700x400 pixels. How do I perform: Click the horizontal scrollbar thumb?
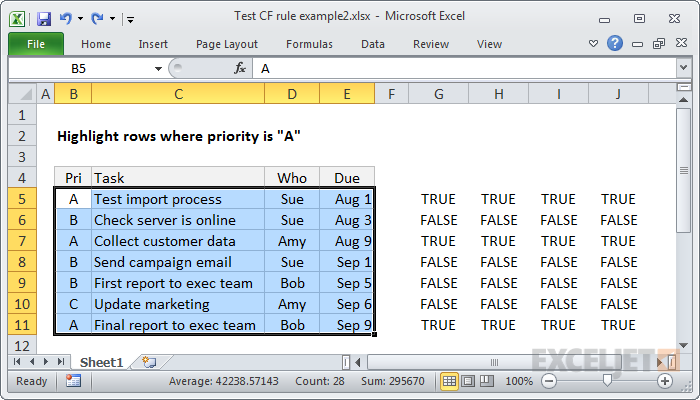coord(494,362)
